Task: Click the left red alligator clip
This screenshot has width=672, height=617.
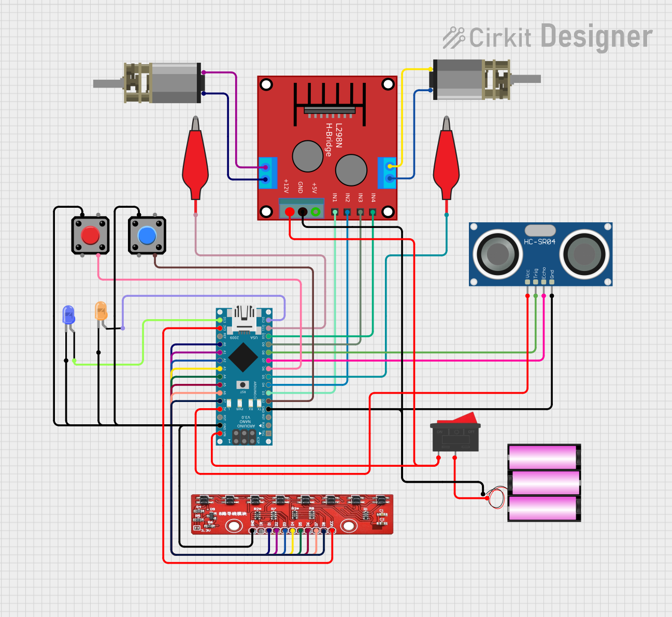Action: click(195, 161)
